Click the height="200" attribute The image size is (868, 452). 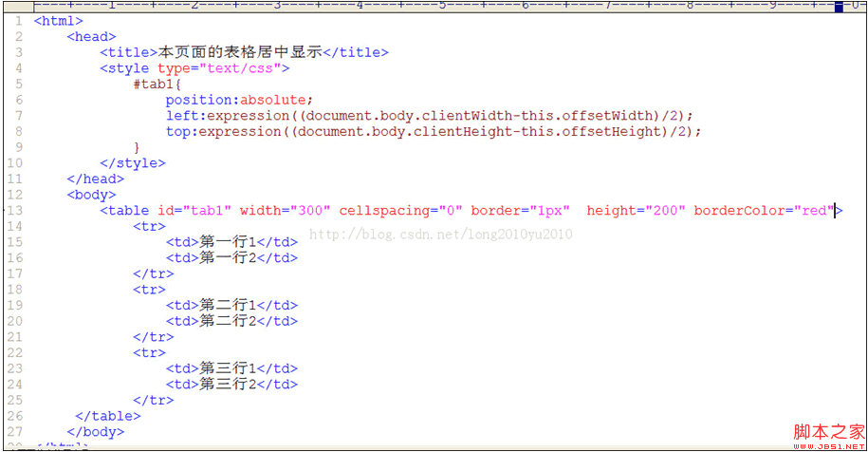(x=635, y=211)
